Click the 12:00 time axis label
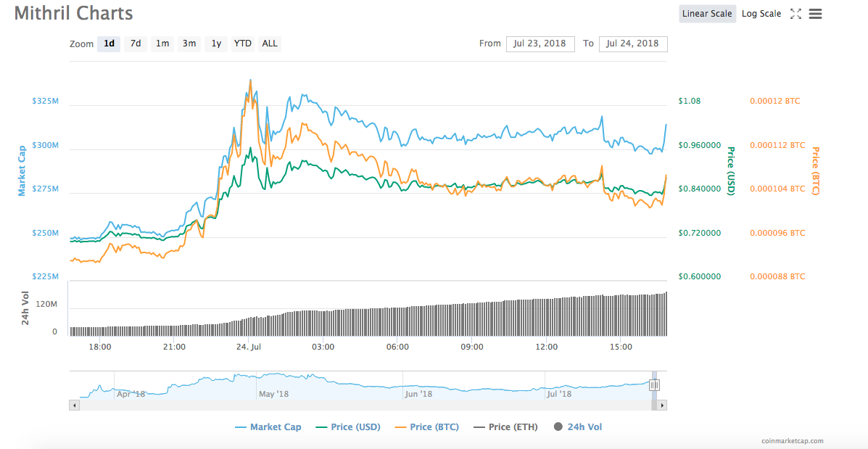This screenshot has width=868, height=449. 546,347
